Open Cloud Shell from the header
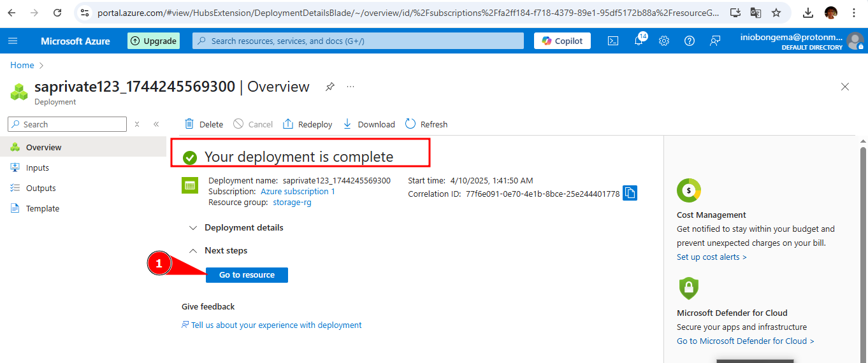This screenshot has height=363, width=868. pyautogui.click(x=612, y=41)
